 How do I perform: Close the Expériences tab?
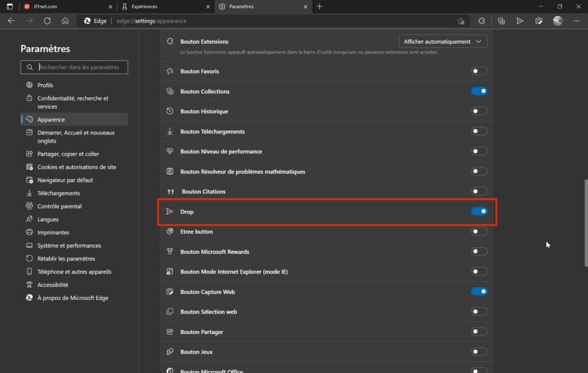tap(208, 7)
